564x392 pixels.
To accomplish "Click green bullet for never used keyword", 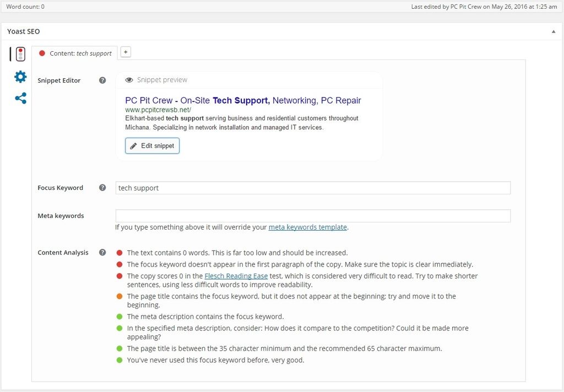I will pyautogui.click(x=120, y=360).
